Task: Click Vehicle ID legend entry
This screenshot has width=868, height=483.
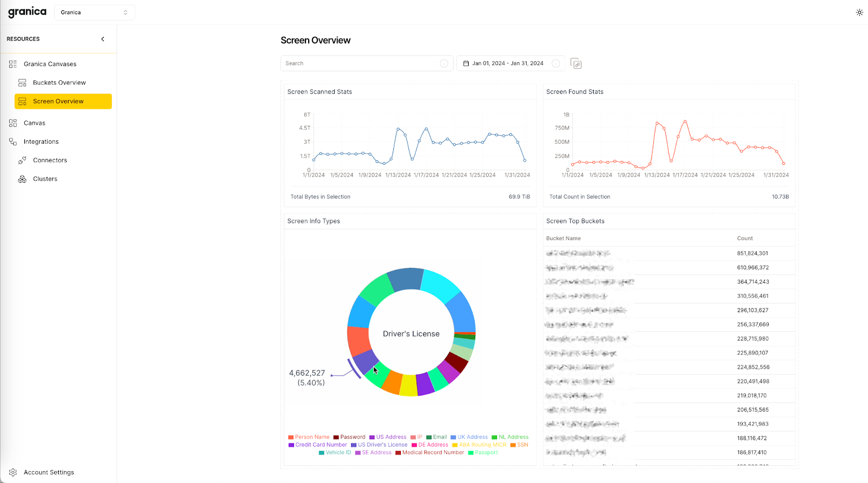Action: click(335, 453)
